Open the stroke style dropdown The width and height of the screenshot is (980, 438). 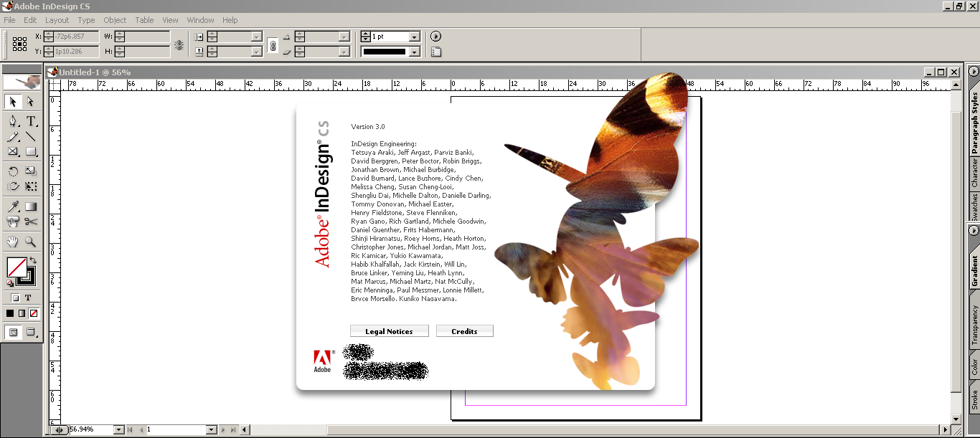point(414,52)
